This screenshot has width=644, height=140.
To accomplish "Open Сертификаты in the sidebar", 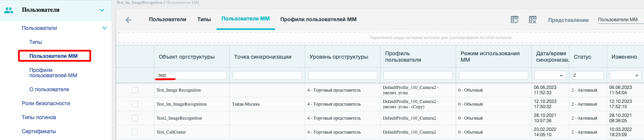I will point(39,131).
